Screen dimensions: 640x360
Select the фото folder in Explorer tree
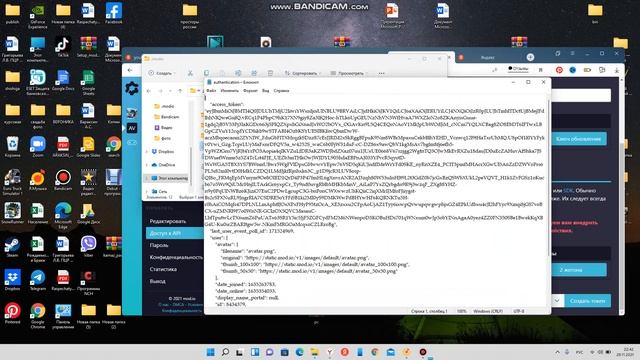click(x=162, y=138)
